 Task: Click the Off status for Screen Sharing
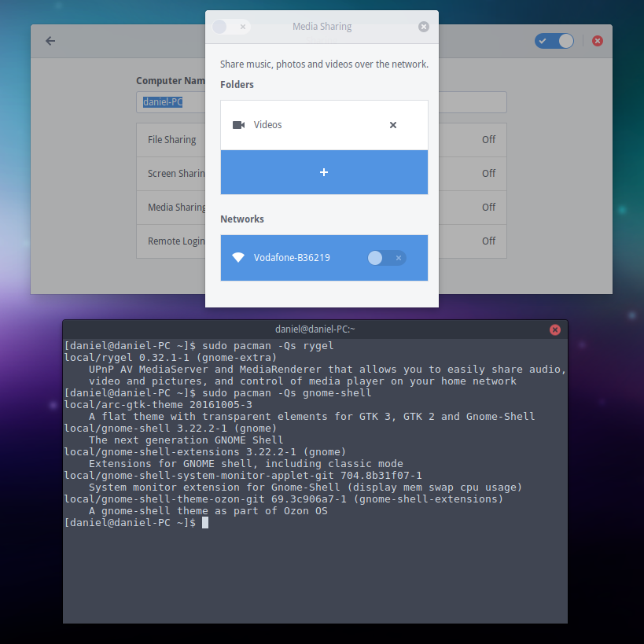pyautogui.click(x=488, y=173)
